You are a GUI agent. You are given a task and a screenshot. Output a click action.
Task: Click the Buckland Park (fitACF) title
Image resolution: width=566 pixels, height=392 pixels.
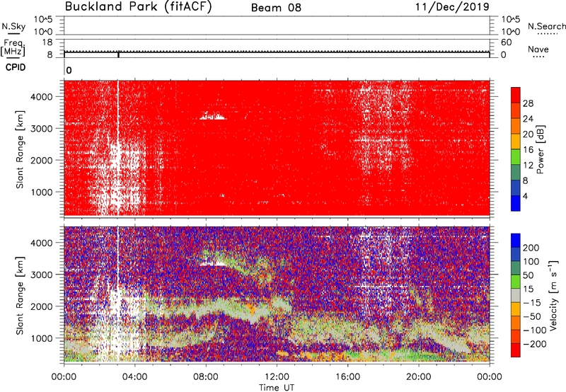[138, 6]
